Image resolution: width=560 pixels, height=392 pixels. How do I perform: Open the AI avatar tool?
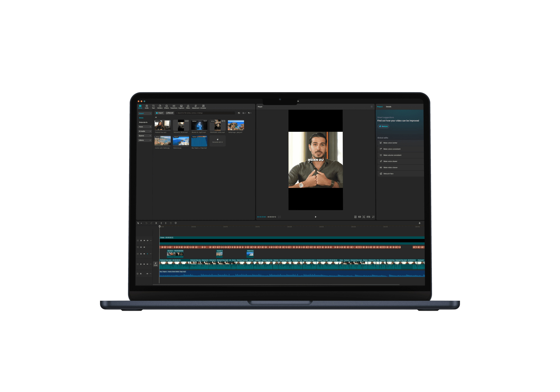coord(203,107)
